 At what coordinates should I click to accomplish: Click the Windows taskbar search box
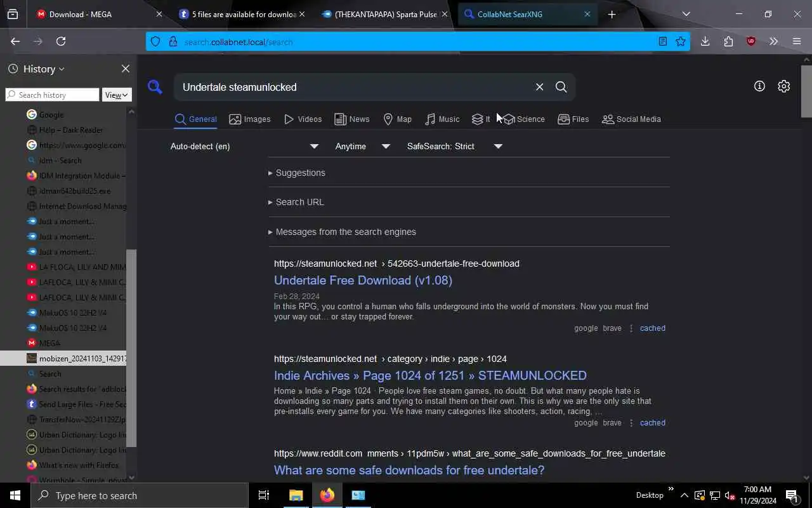coord(140,495)
